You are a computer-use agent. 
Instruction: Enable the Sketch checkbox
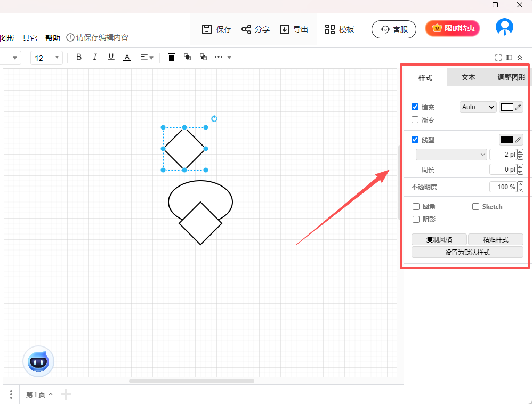pyautogui.click(x=475, y=206)
